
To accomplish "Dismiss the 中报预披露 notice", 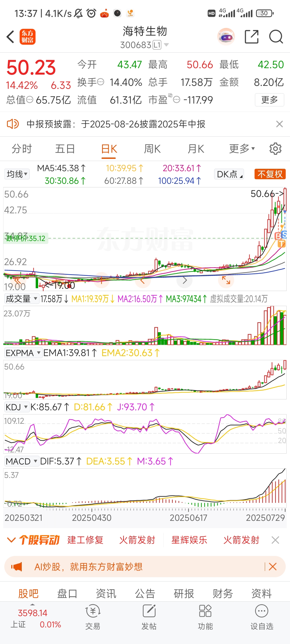I will (x=279, y=124).
